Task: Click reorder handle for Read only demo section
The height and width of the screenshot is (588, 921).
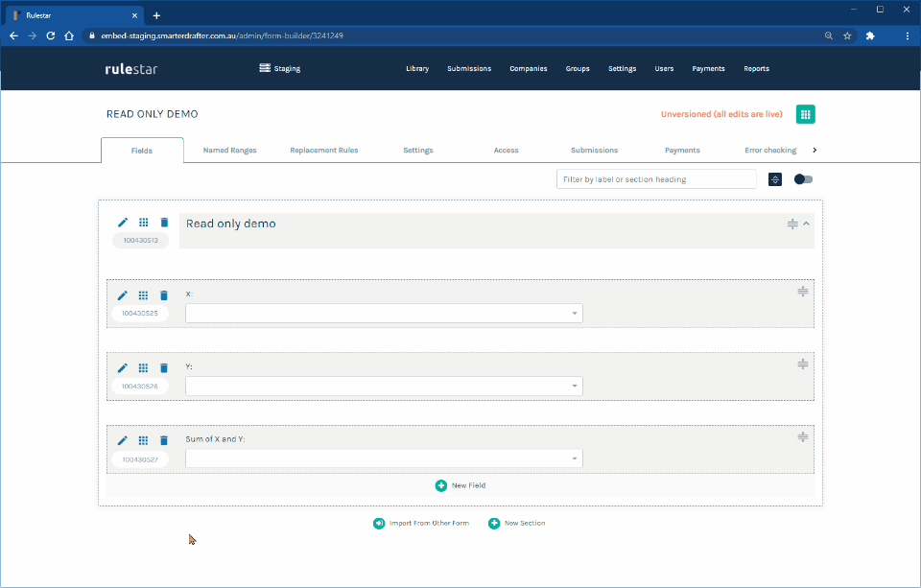Action: 792,223
